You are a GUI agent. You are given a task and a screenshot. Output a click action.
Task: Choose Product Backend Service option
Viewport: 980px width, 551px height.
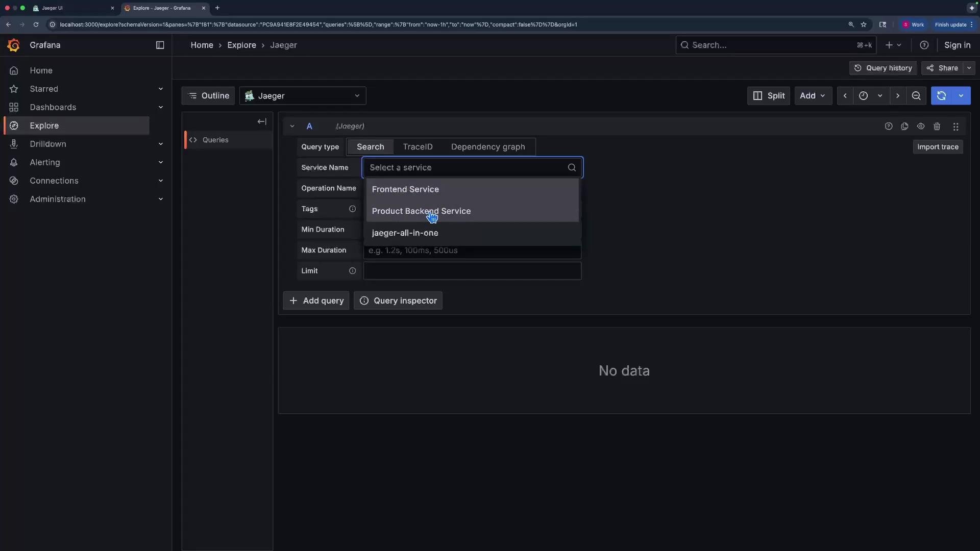[473, 211]
